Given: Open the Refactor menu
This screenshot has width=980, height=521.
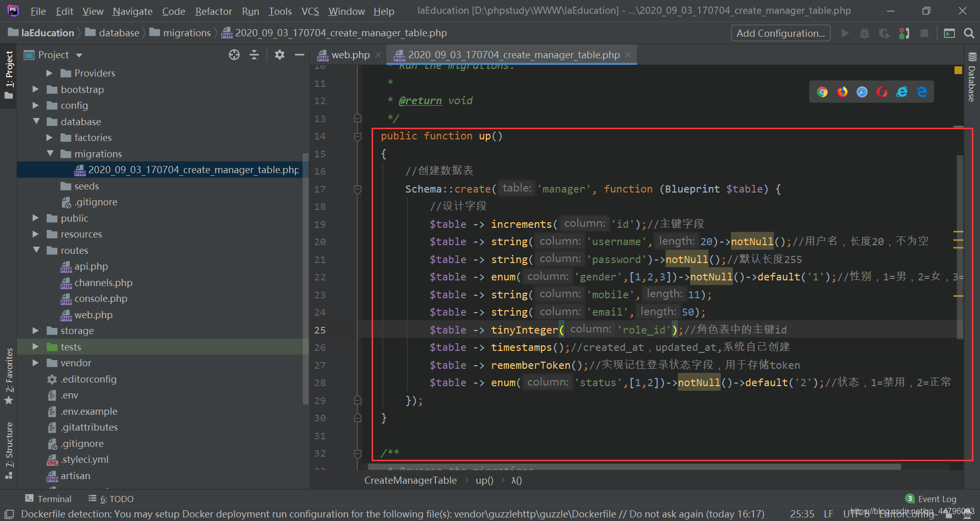Looking at the screenshot, I should 213,11.
